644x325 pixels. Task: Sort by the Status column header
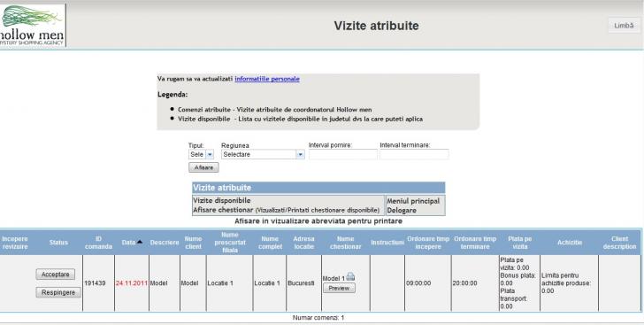58,243
